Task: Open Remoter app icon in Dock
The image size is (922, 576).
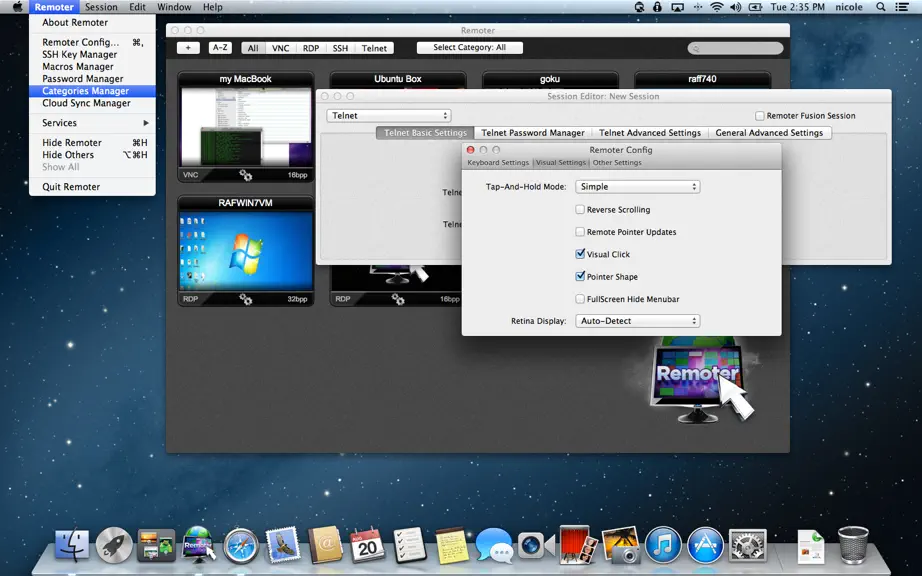Action: tap(198, 544)
